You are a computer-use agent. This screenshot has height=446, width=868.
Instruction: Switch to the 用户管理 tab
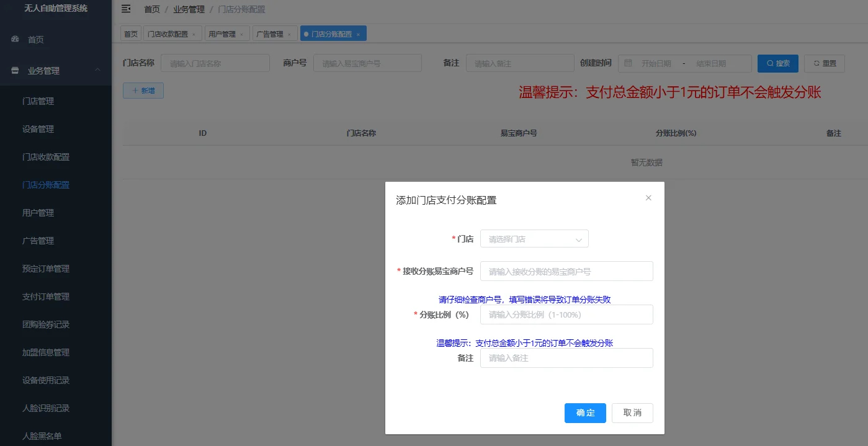point(223,33)
